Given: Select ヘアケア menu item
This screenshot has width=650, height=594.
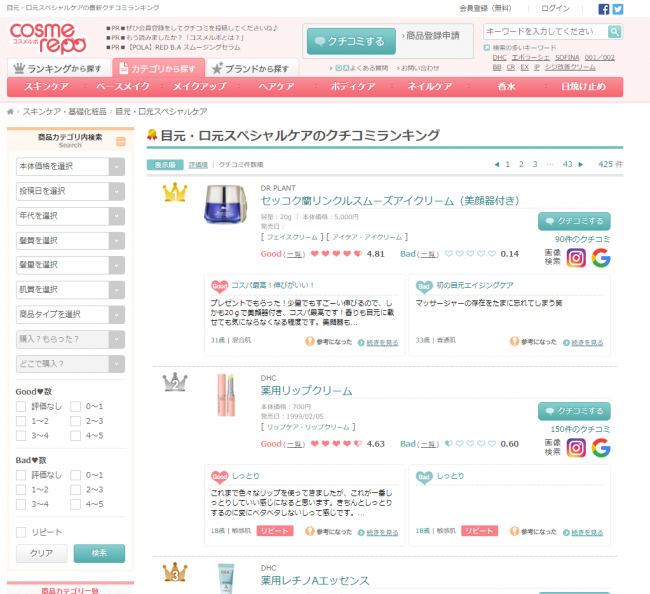Looking at the screenshot, I should (276, 87).
